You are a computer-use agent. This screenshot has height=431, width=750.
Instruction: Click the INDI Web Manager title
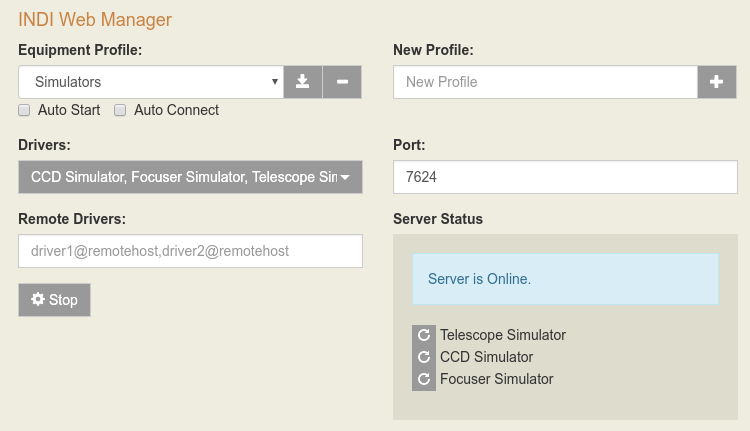point(95,20)
